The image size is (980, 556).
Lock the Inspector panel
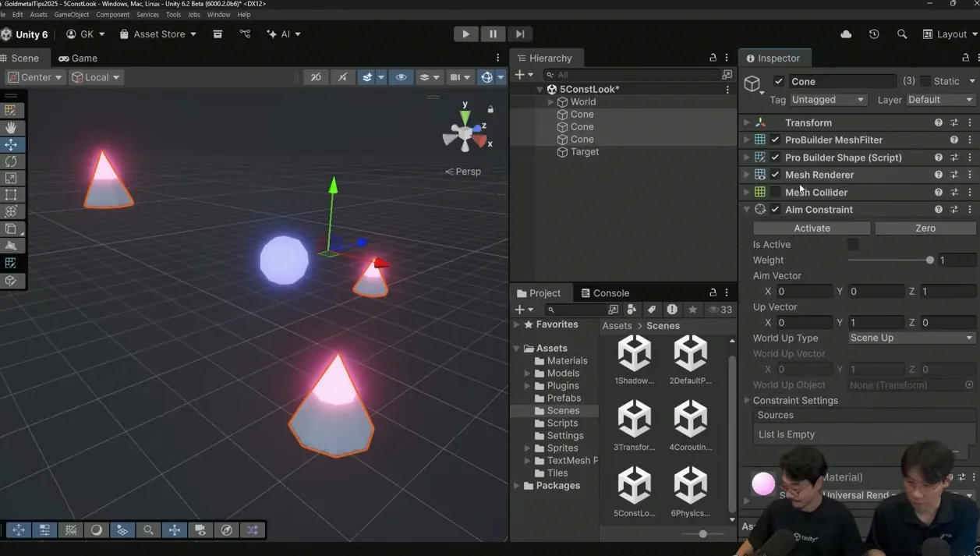pos(965,58)
